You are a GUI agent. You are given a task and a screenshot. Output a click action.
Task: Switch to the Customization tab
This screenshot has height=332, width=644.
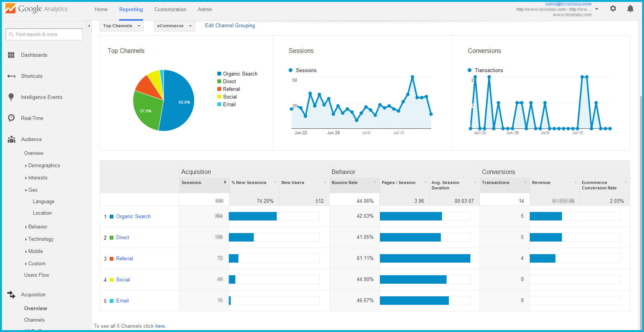point(170,9)
